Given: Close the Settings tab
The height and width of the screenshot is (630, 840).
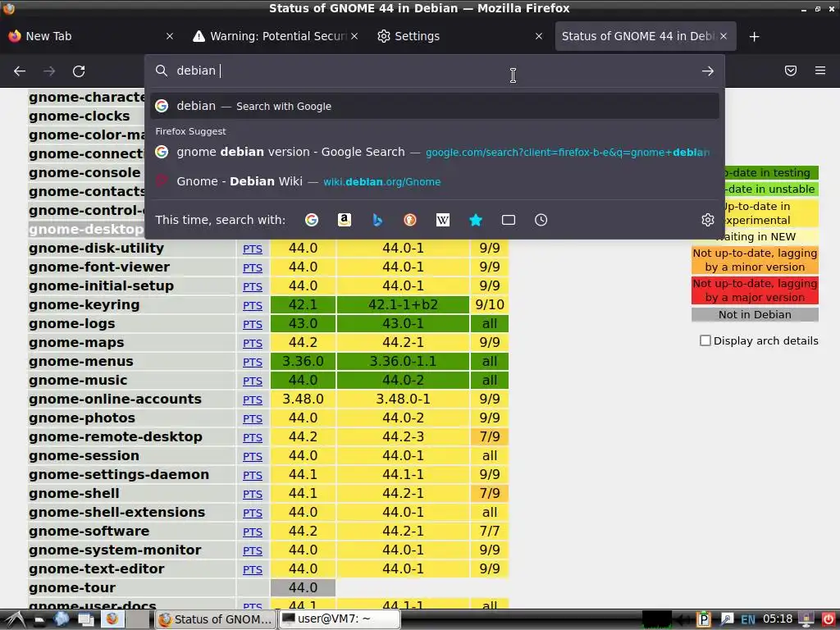Looking at the screenshot, I should coord(539,36).
